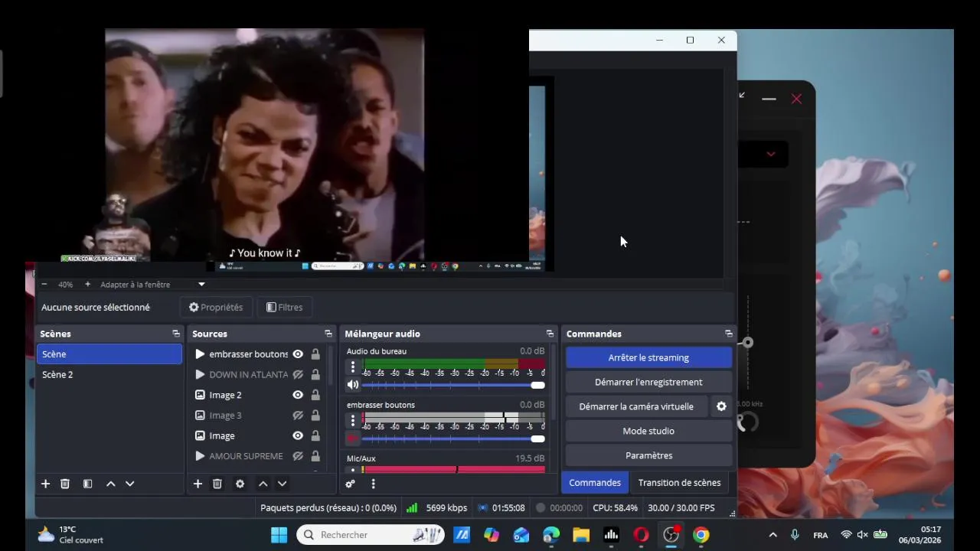
Task: Open Windows Start menu
Action: click(x=279, y=535)
